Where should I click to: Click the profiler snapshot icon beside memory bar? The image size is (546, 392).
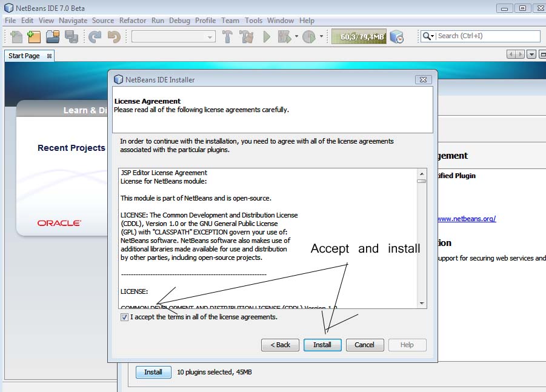pos(396,36)
